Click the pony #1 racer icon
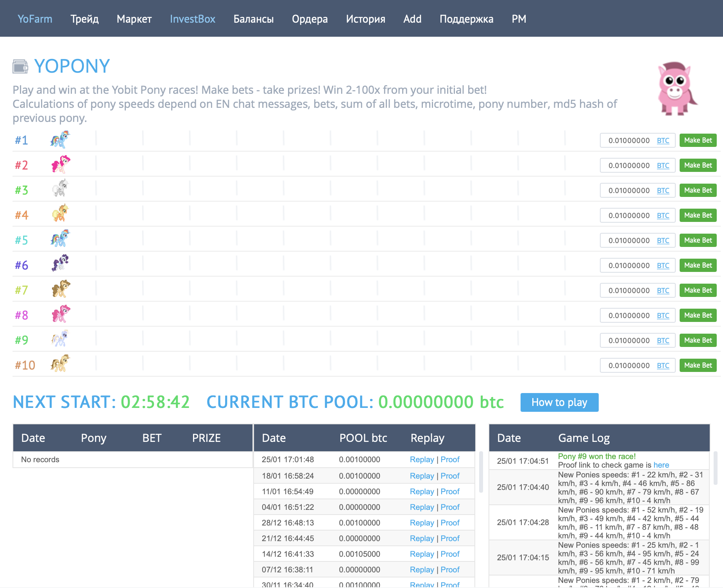The width and height of the screenshot is (723, 588). (x=60, y=139)
